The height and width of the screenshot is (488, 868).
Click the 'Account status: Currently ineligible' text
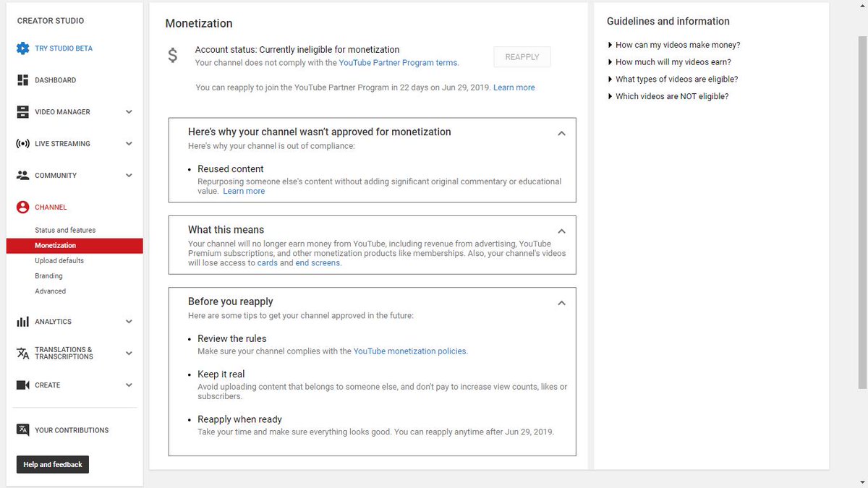point(297,50)
